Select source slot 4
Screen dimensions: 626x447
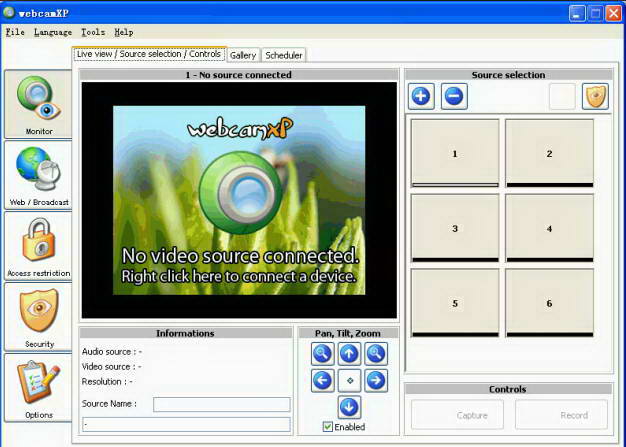tap(550, 228)
